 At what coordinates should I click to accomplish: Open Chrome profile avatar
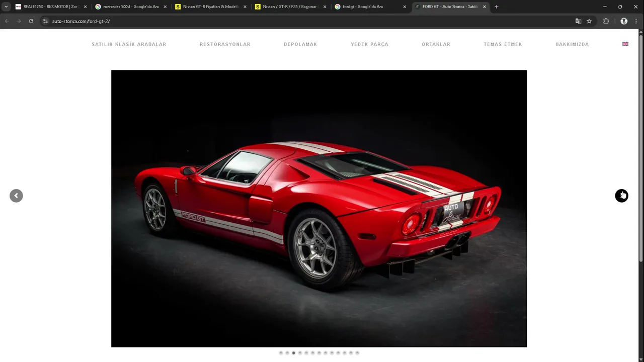point(624,21)
